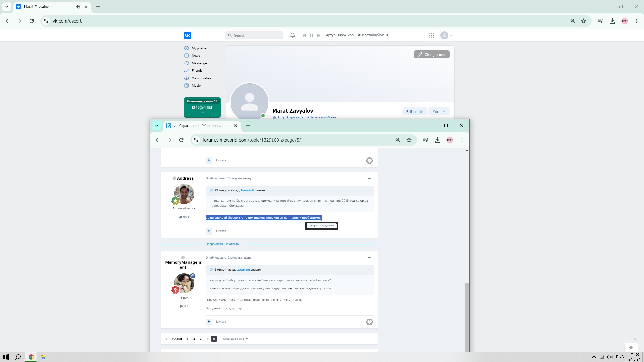Skip to next track in VK player
Screen dimensions: 644x362
click(x=319, y=35)
